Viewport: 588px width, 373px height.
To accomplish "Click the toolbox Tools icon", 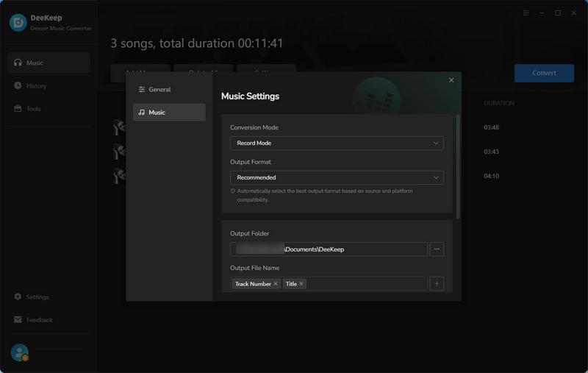I will (18, 108).
